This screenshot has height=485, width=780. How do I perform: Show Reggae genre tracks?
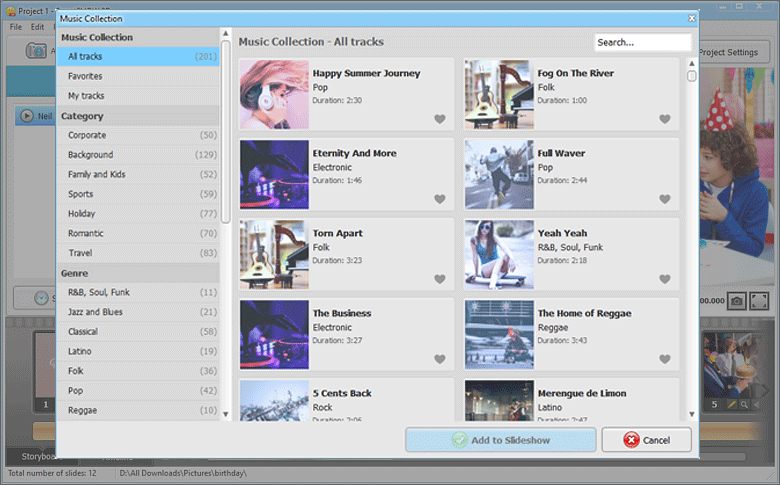point(138,410)
